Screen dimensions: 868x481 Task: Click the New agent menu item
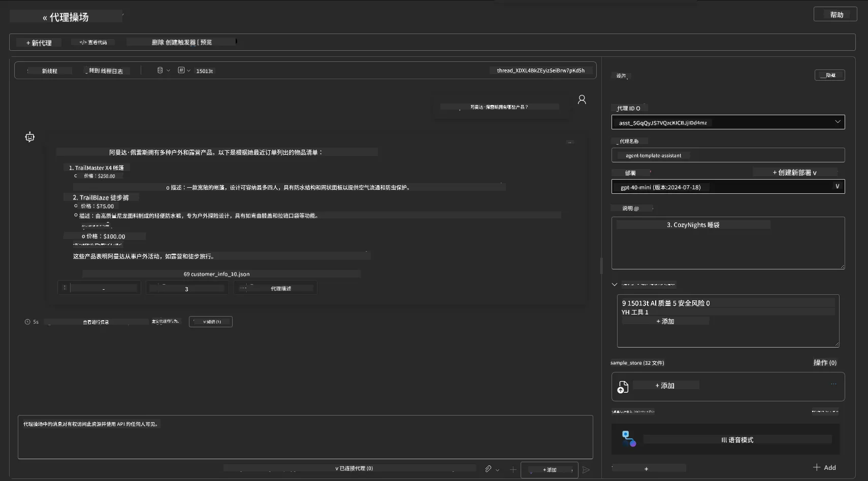tap(39, 43)
